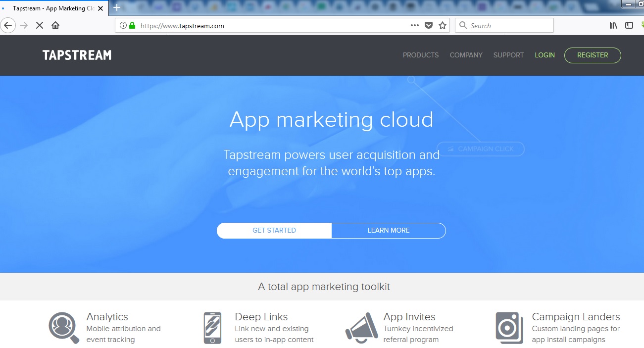The height and width of the screenshot is (348, 644).
Task: Stop loading the page
Action: [40, 25]
